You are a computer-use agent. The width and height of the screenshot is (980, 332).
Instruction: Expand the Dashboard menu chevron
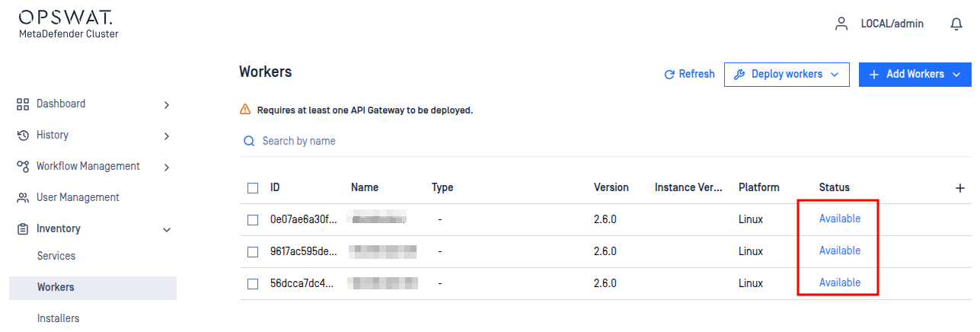point(167,104)
